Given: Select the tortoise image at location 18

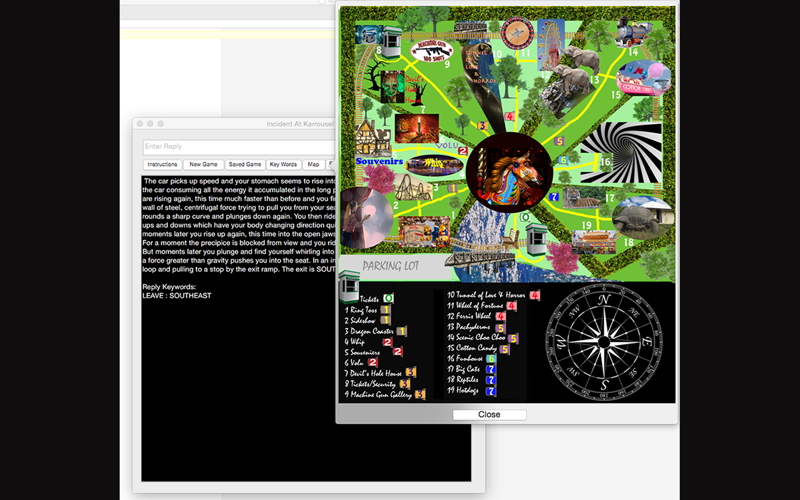Looking at the screenshot, I should tap(642, 218).
